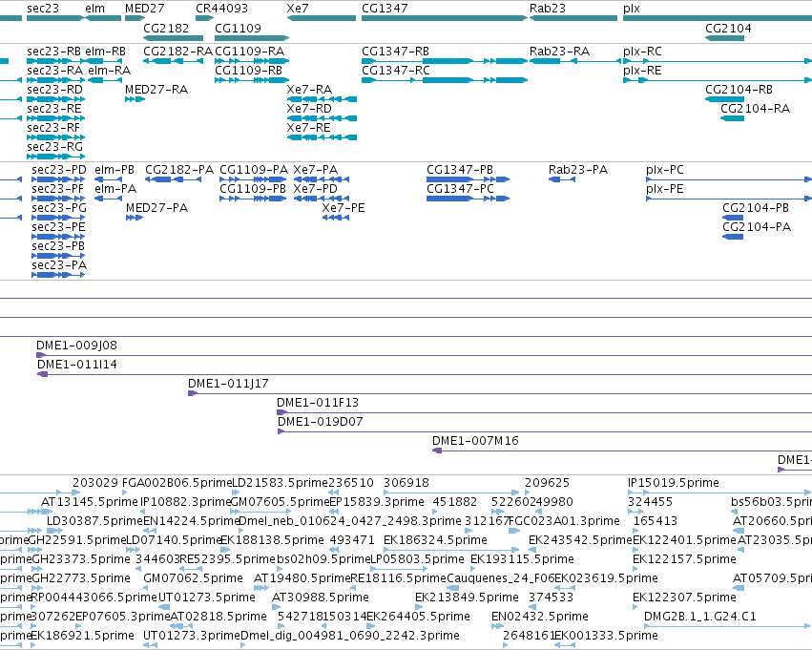Select the elm gene label
Viewport: 812px width, 650px height.
94,9
